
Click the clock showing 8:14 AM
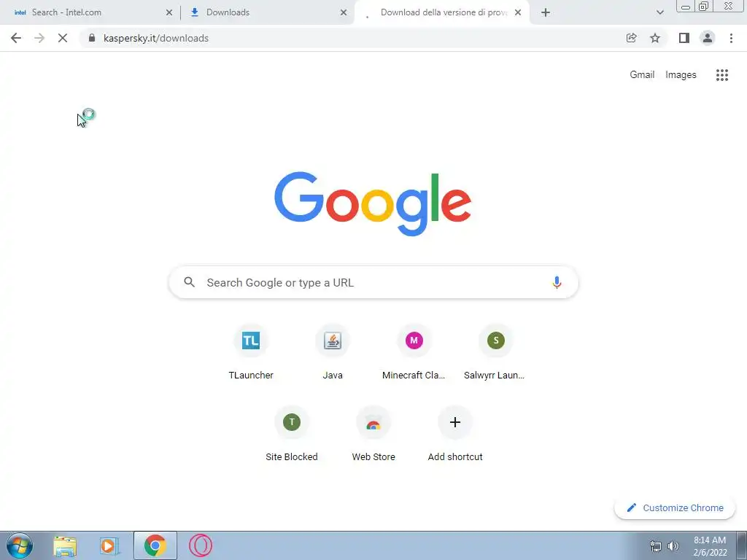click(710, 546)
